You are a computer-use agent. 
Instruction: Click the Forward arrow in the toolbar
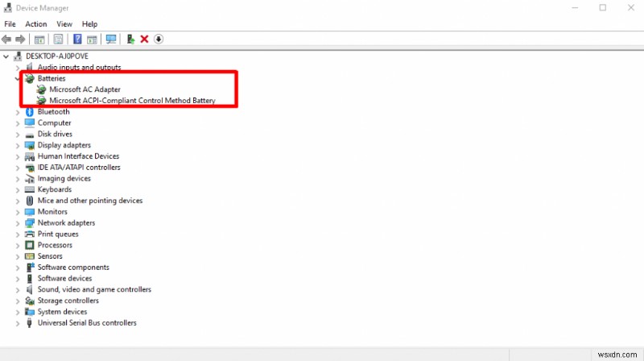click(x=20, y=39)
